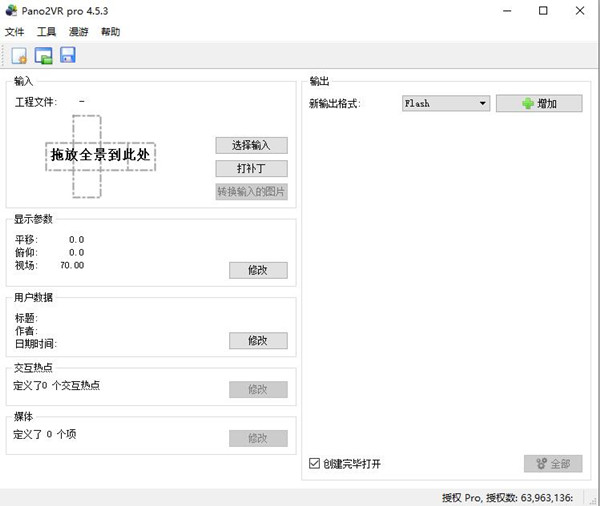This screenshot has height=506, width=600.
Task: Click the 选择输入 button
Action: coord(251,145)
